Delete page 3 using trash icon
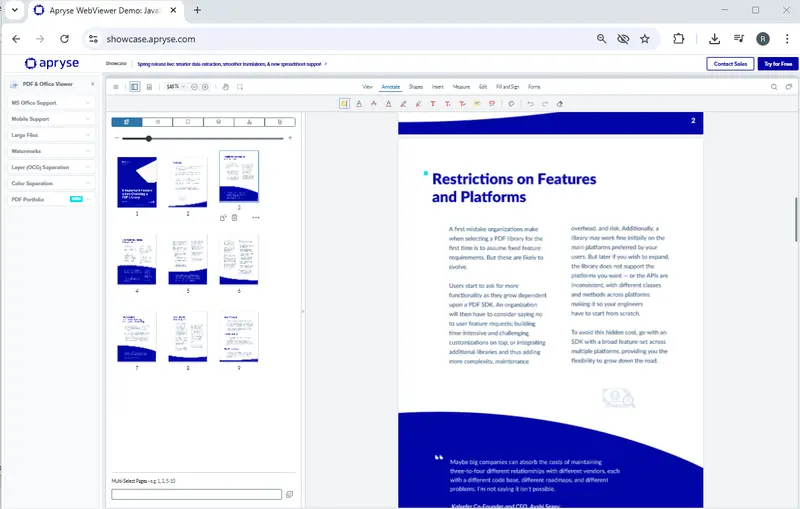 click(x=235, y=218)
